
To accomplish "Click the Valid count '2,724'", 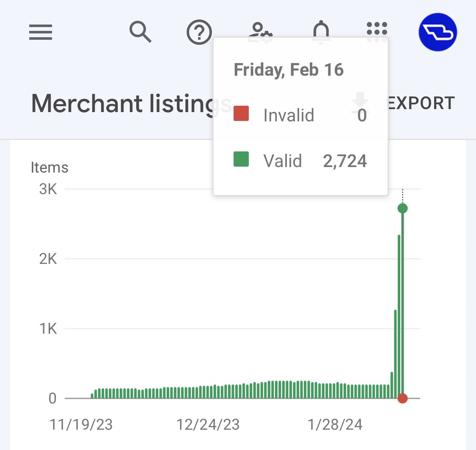I will point(345,161).
